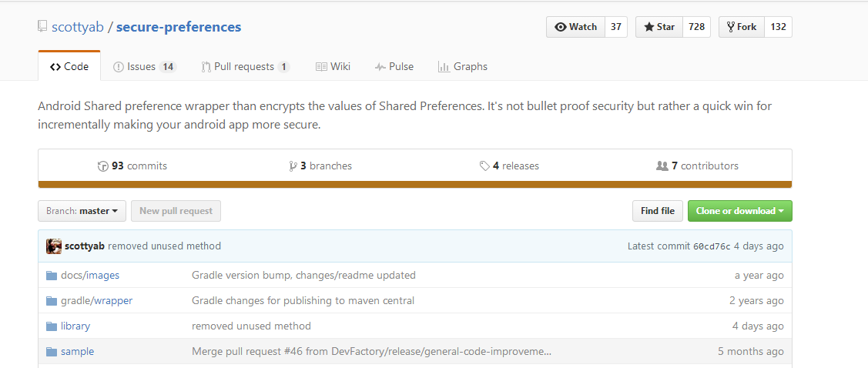The width and height of the screenshot is (868, 368).
Task: Click the history icon beside 93 commits
Action: point(103,166)
